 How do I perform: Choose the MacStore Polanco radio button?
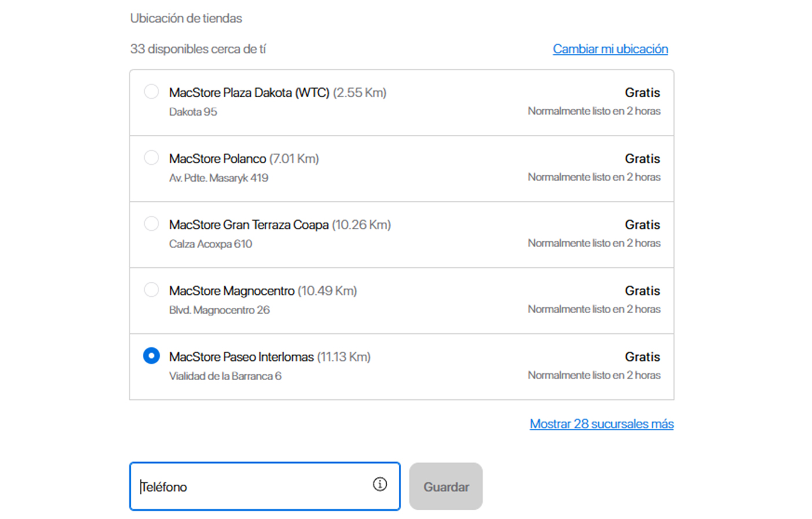pyautogui.click(x=151, y=157)
